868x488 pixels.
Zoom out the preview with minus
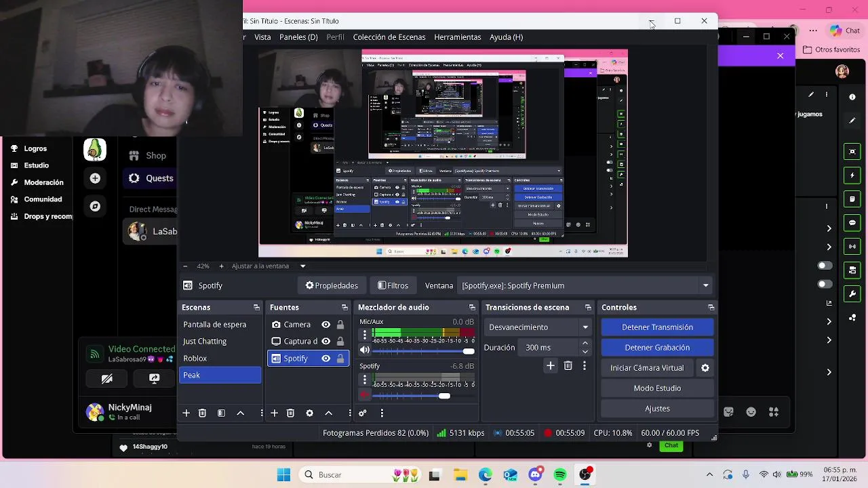185,266
